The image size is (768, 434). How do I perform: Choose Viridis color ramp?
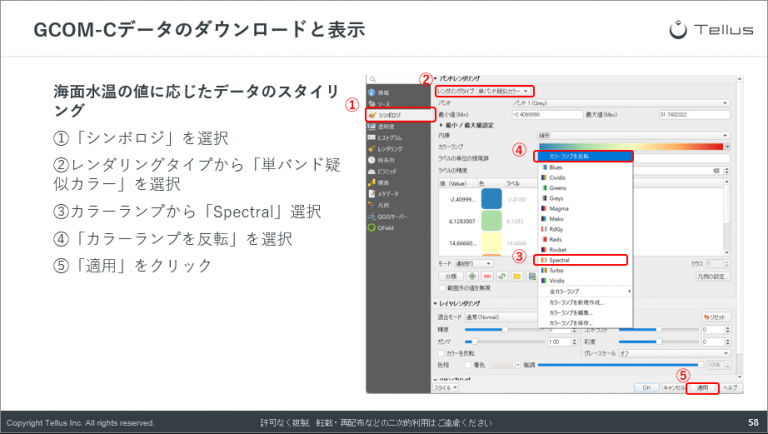[585, 281]
